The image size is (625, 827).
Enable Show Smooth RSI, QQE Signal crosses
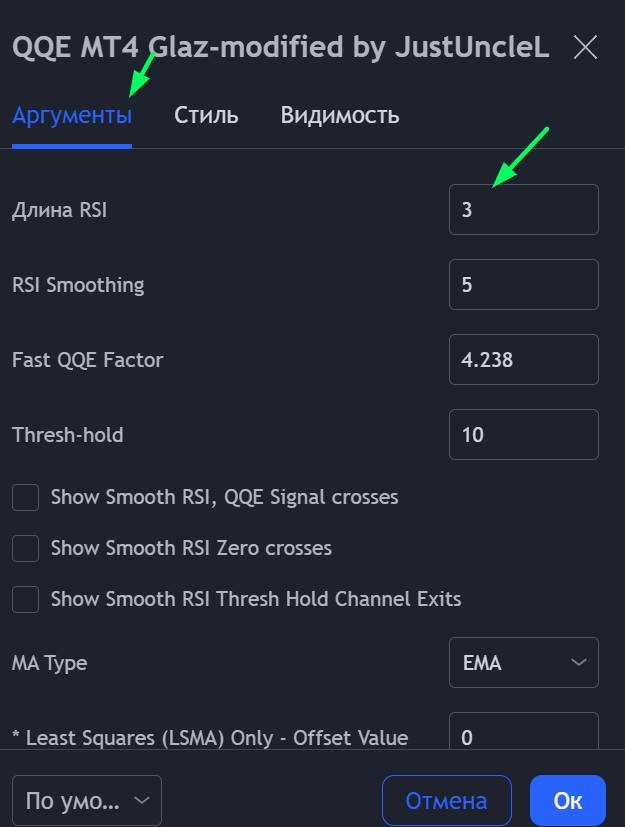[x=26, y=497]
